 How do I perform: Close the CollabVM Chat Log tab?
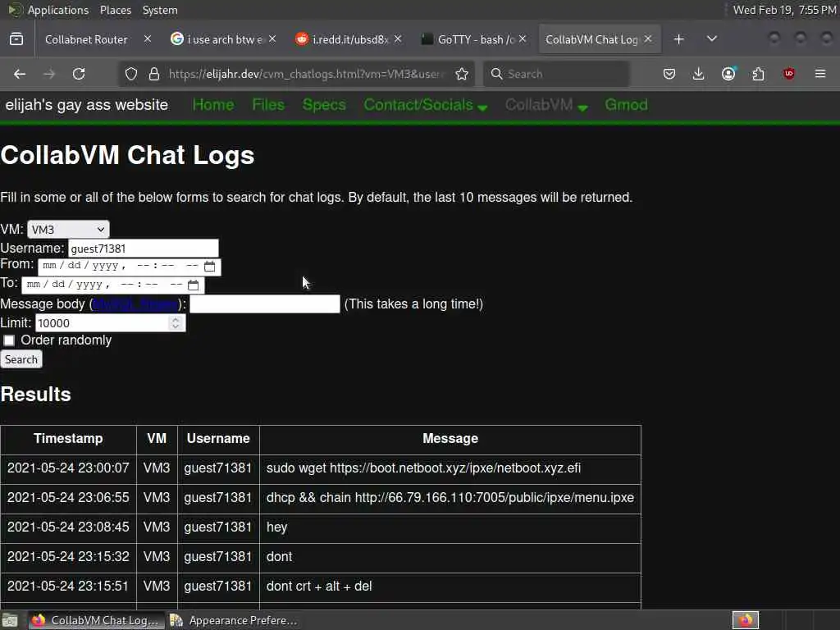648,39
